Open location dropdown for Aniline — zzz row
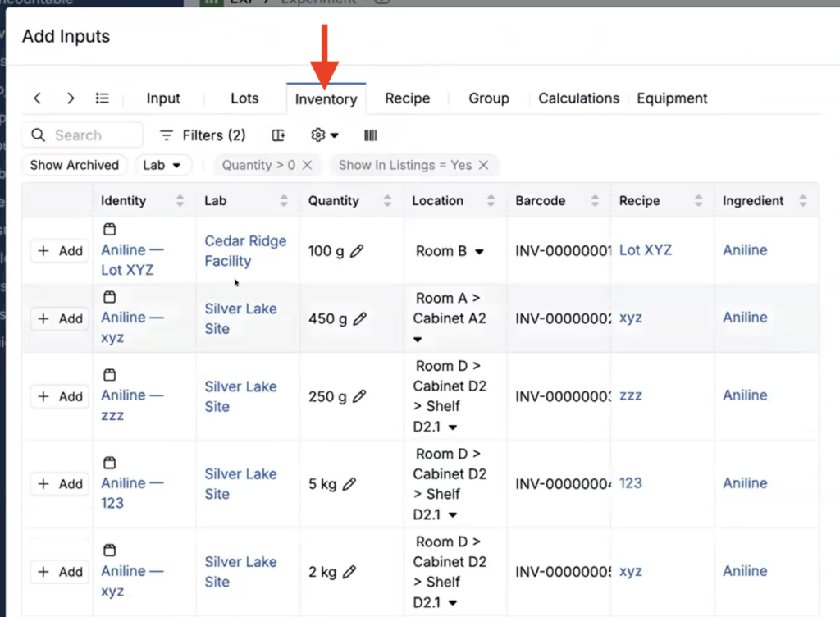 coord(453,427)
